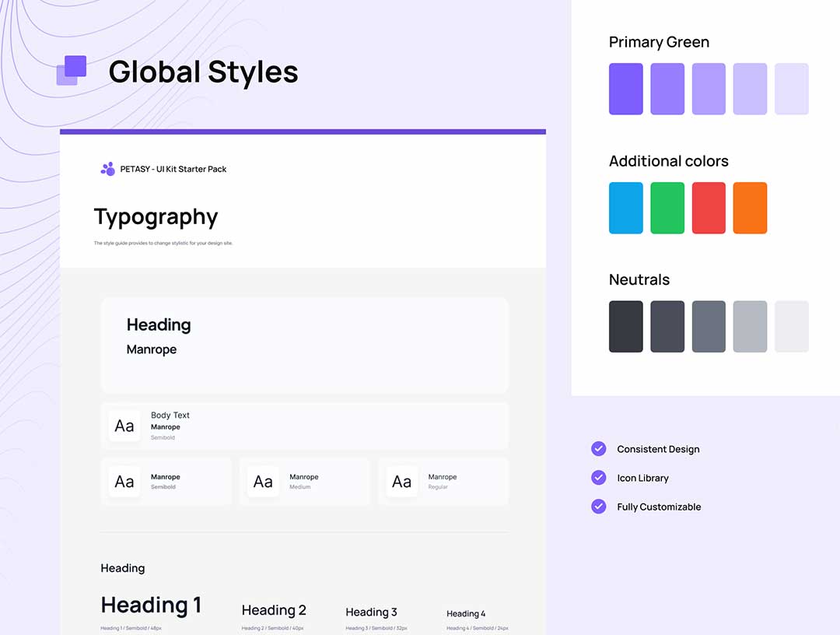The height and width of the screenshot is (635, 840).
Task: Toggle the Fully Customizable checkmark
Action: coord(598,506)
